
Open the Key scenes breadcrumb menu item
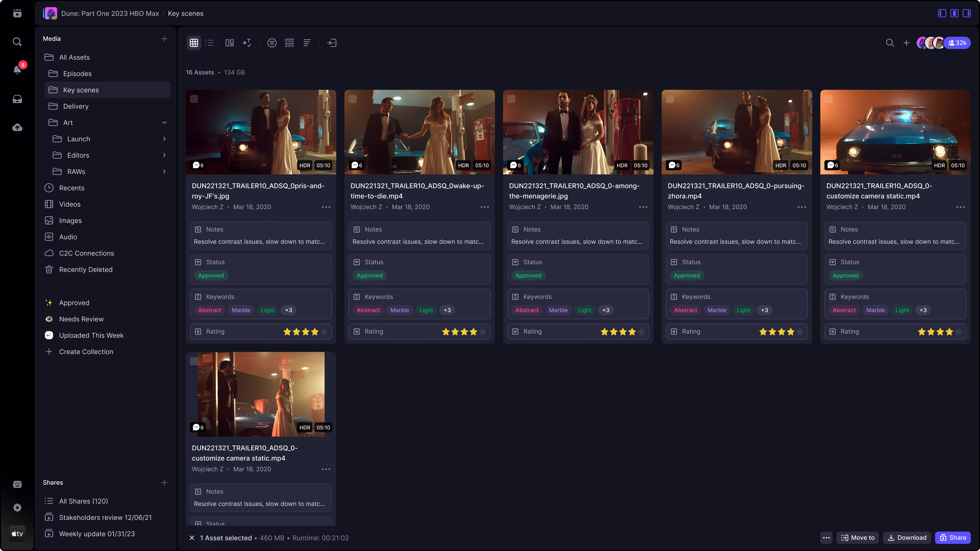point(186,13)
